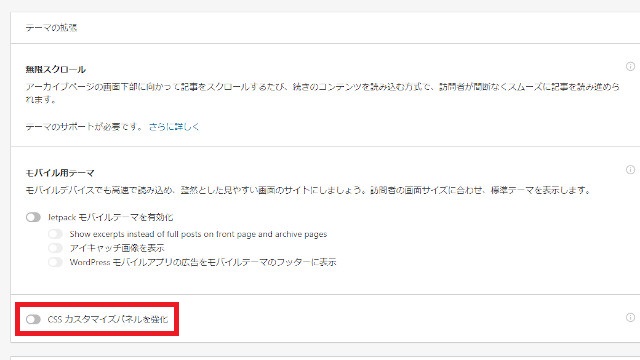Click the モバイル用テーマ heading

(x=60, y=173)
